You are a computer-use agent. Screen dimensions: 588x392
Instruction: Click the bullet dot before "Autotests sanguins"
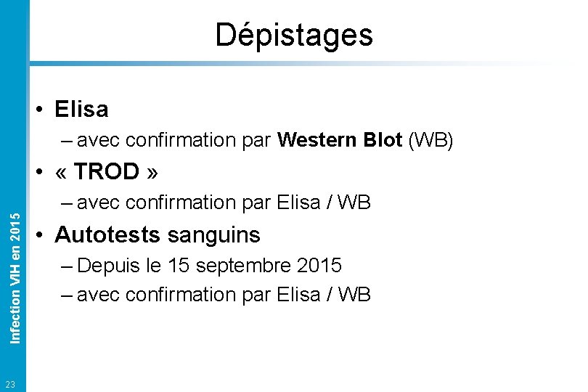point(44,234)
